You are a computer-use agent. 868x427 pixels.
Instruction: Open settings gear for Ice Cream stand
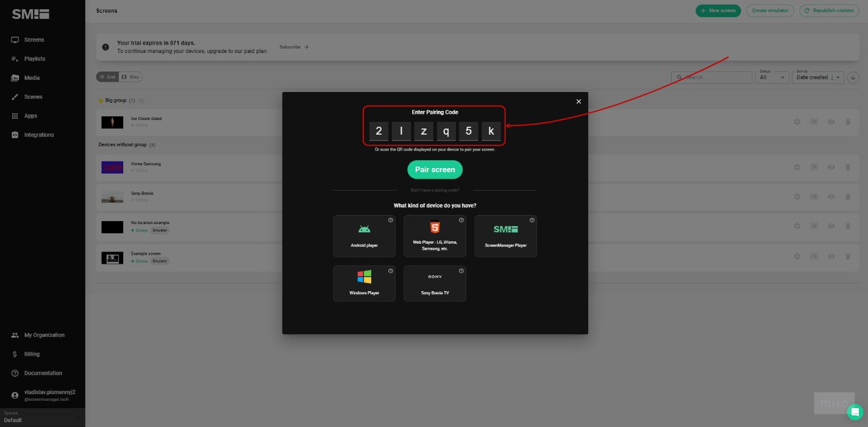click(797, 122)
